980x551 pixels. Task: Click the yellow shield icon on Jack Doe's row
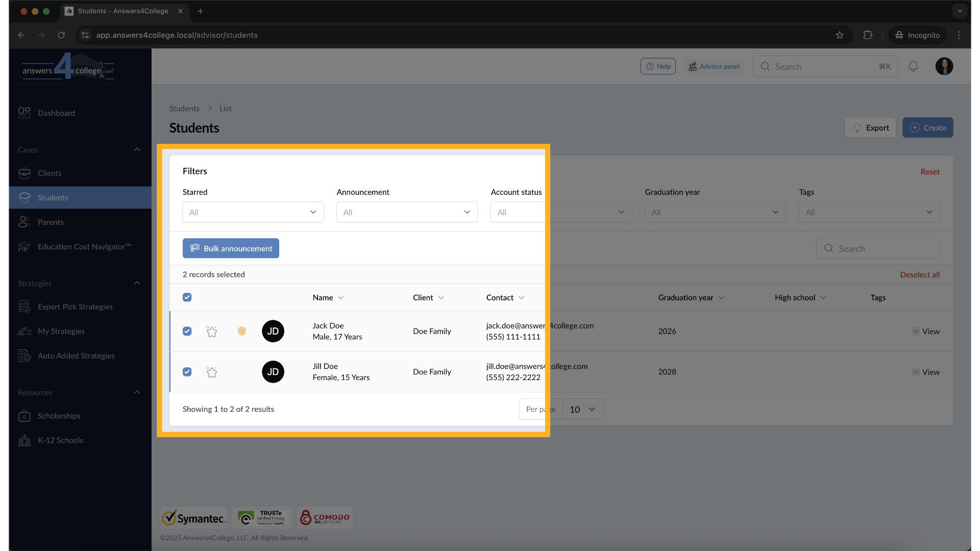pos(242,331)
